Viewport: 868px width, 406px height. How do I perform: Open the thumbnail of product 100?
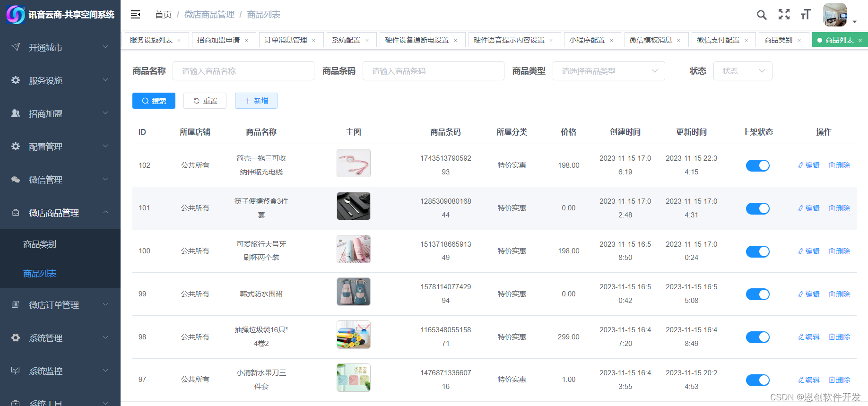[x=354, y=249]
